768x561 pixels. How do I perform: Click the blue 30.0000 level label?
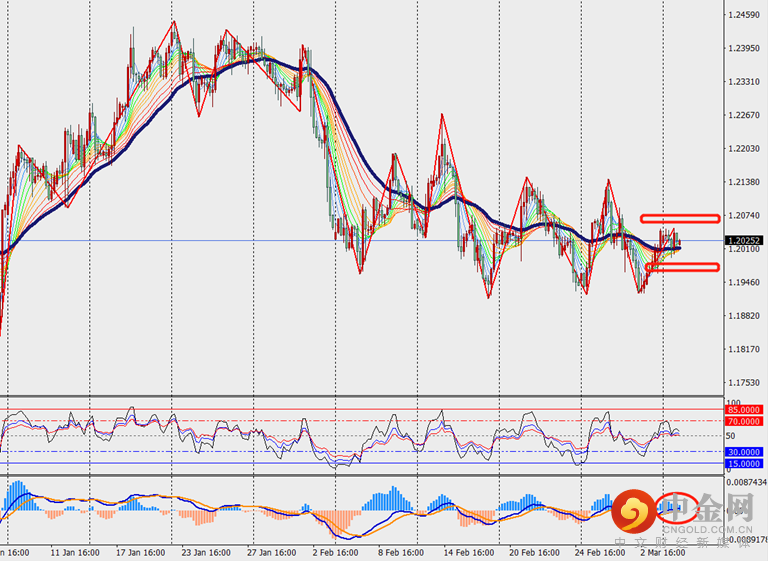coord(745,452)
